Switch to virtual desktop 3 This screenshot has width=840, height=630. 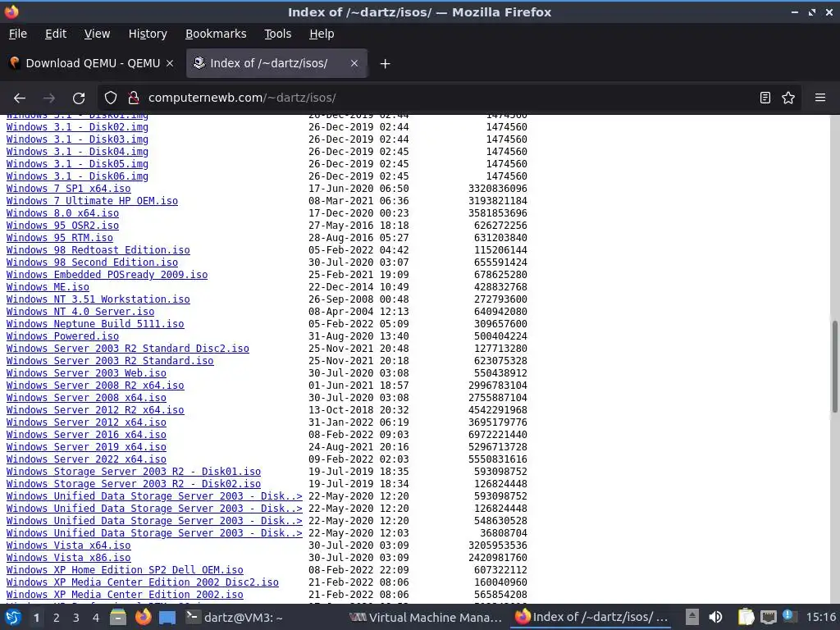point(76,618)
